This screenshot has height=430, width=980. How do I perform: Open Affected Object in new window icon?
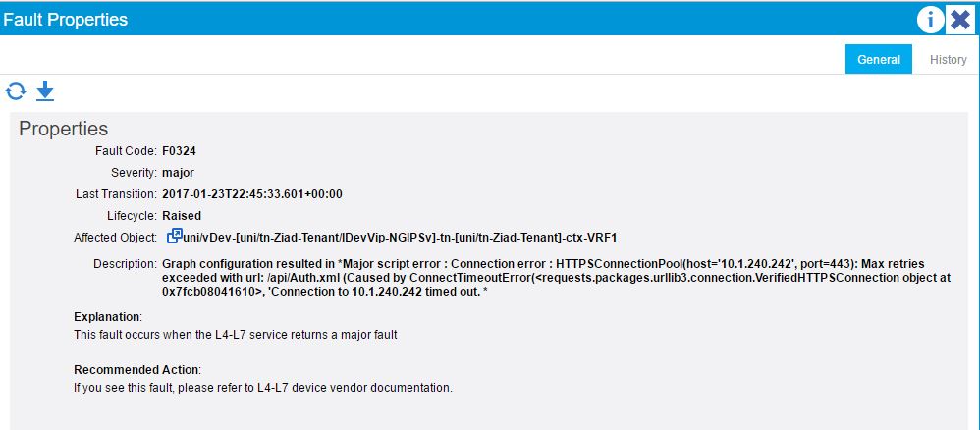[x=174, y=237]
